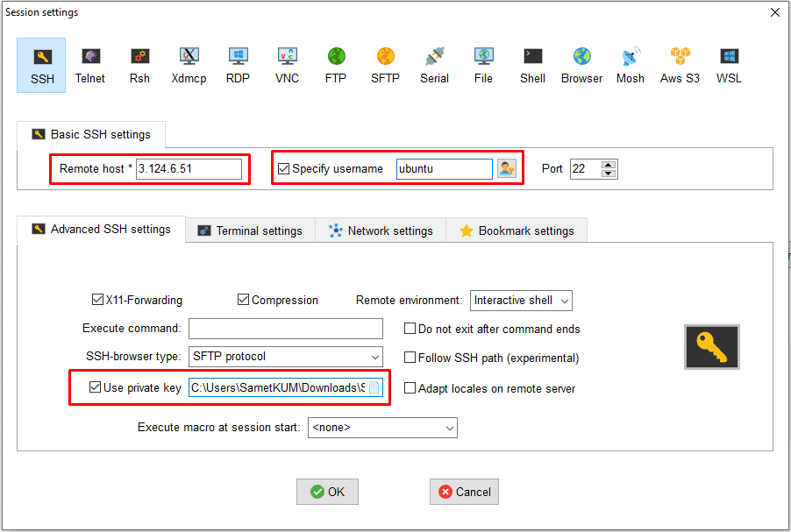The width and height of the screenshot is (791, 532).
Task: Choose the FTP session type
Action: tap(336, 66)
